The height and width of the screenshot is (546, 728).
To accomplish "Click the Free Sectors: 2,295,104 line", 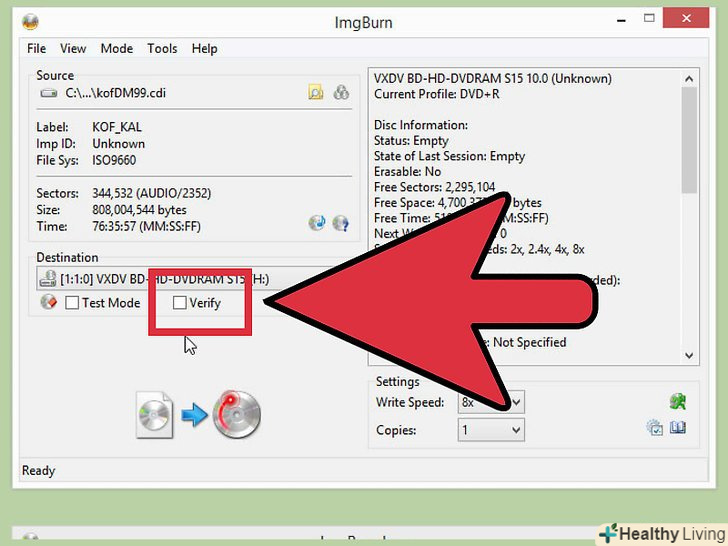I will (435, 187).
